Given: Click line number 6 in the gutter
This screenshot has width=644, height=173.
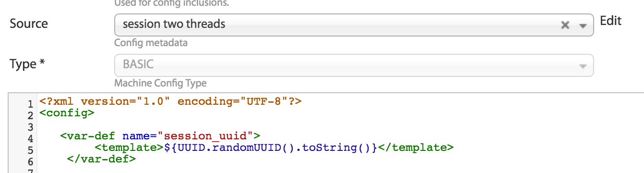Looking at the screenshot, I should tap(30, 161).
